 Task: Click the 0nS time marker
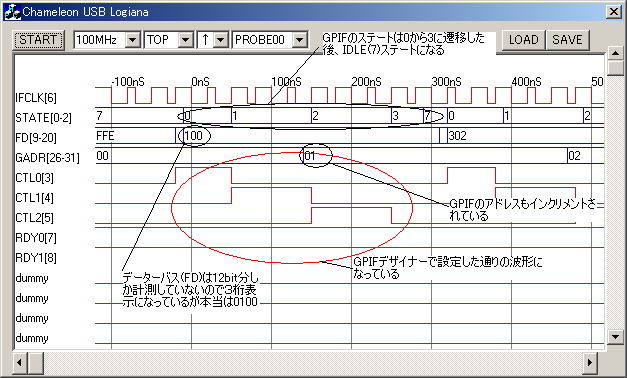point(200,82)
